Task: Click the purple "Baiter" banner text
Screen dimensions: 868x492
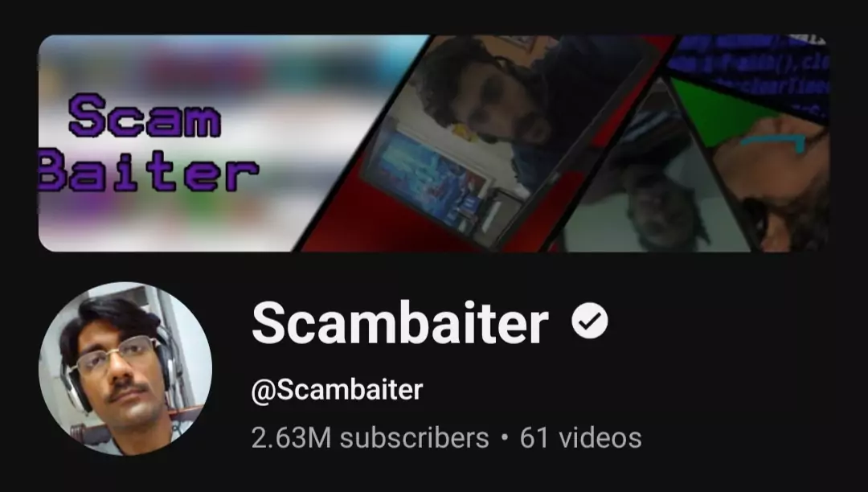Action: click(x=149, y=171)
